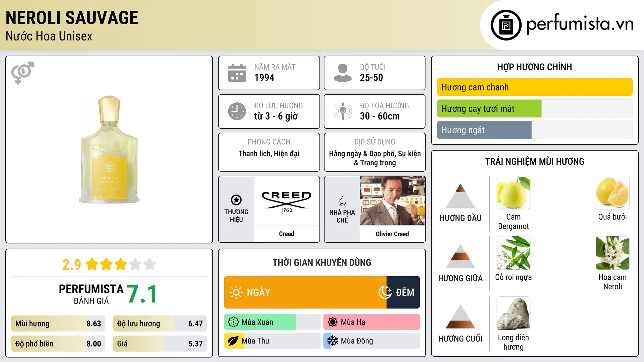Click the PERFUMISTA ĐÁNH GIÁ label
Viewport: 644px width, 362px height.
91,294
